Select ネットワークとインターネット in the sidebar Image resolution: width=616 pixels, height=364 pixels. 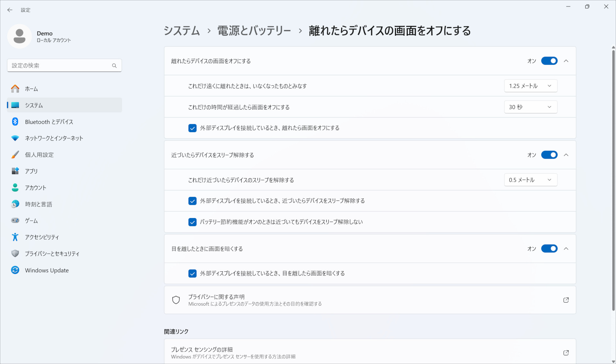[54, 138]
